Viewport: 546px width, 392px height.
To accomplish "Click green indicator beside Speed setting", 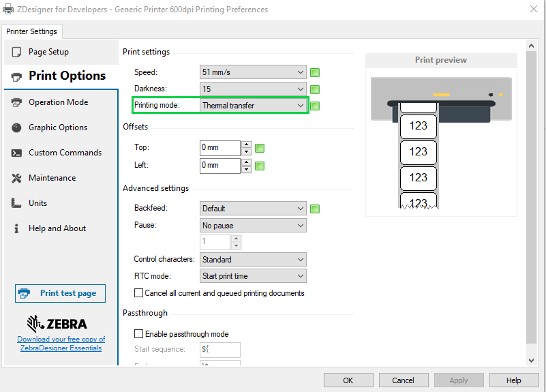I will tap(315, 72).
